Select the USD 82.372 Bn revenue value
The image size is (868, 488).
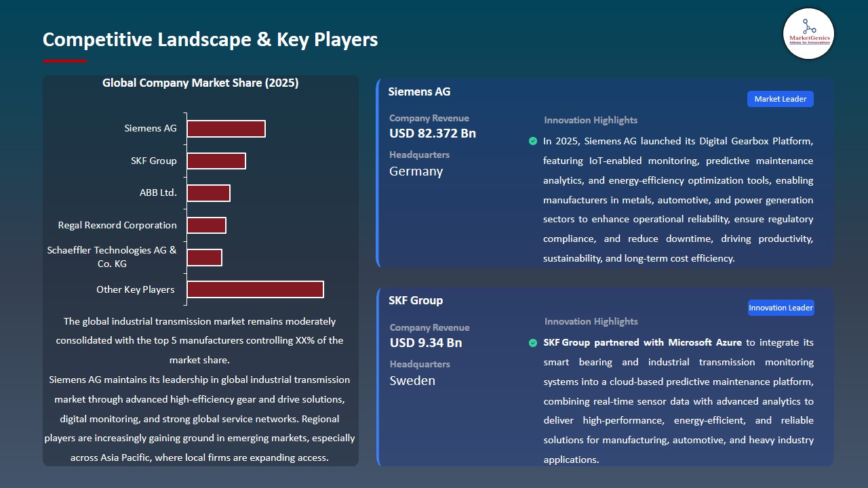pos(433,134)
